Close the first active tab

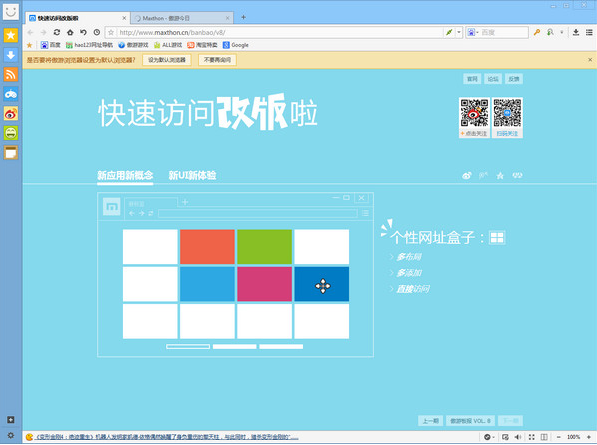(x=124, y=18)
